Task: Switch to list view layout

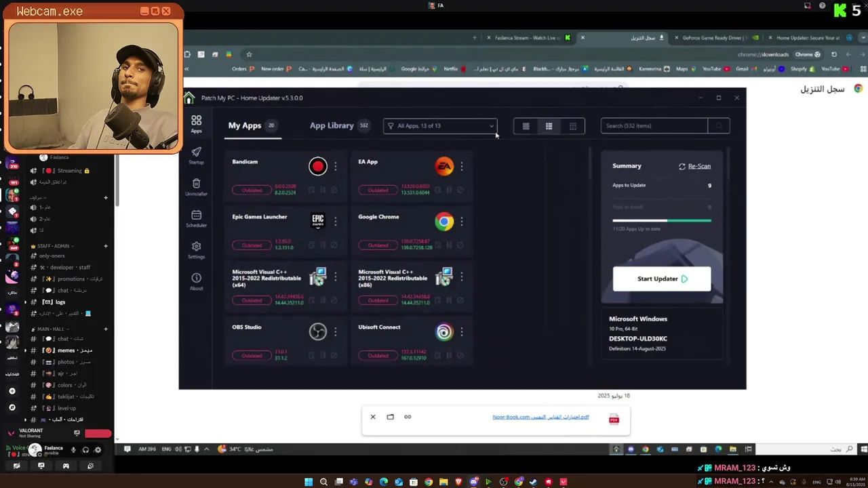Action: [526, 126]
